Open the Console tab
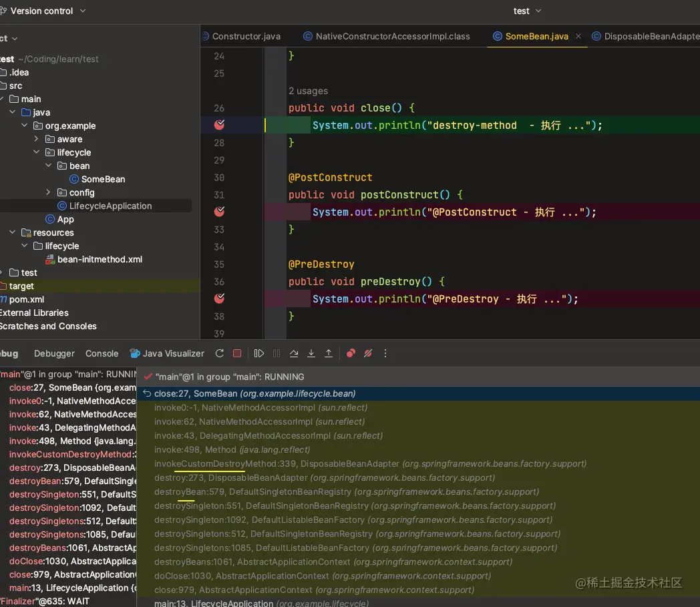 (x=102, y=353)
